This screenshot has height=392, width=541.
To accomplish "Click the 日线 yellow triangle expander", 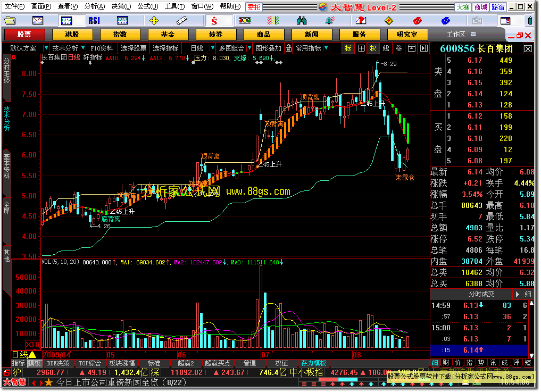I will [x=32, y=354].
